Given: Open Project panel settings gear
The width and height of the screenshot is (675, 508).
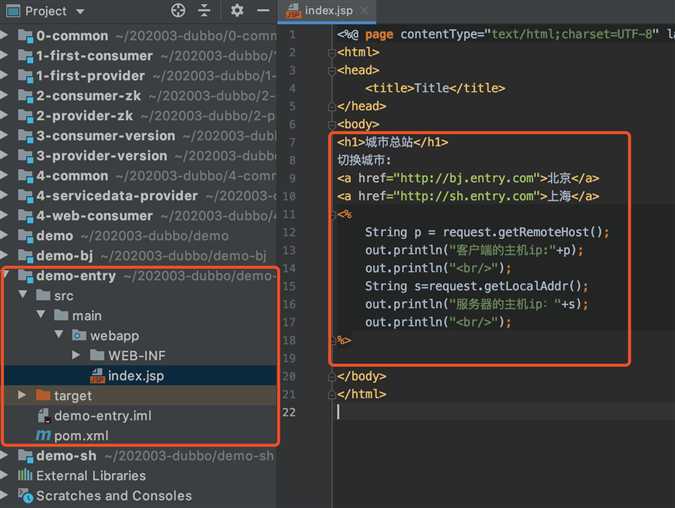Looking at the screenshot, I should (x=237, y=11).
